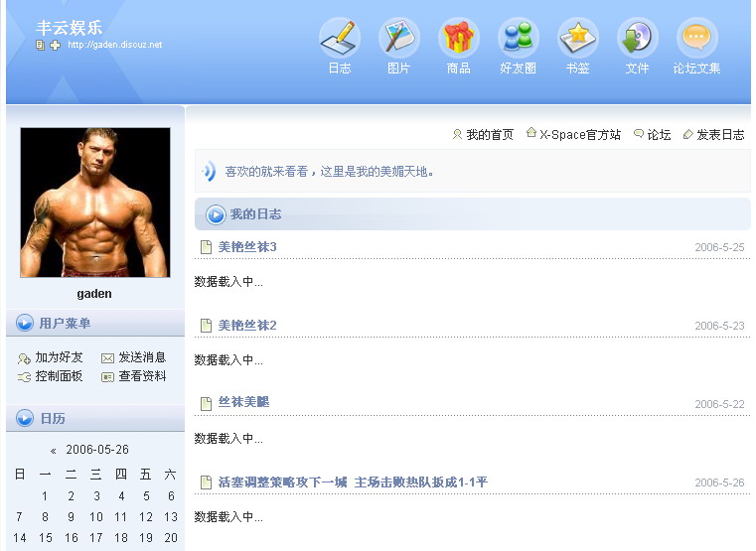Select day 1 in the calendar
The image size is (756, 551).
[45, 496]
